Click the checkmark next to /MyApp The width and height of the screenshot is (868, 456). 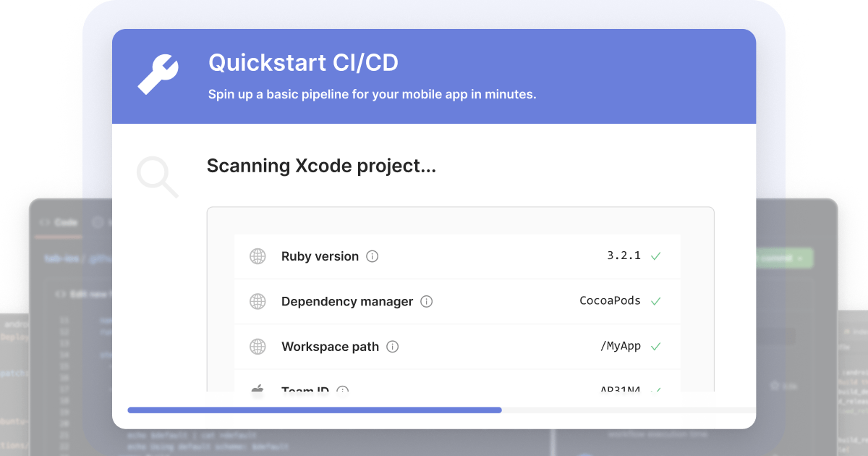click(x=656, y=346)
